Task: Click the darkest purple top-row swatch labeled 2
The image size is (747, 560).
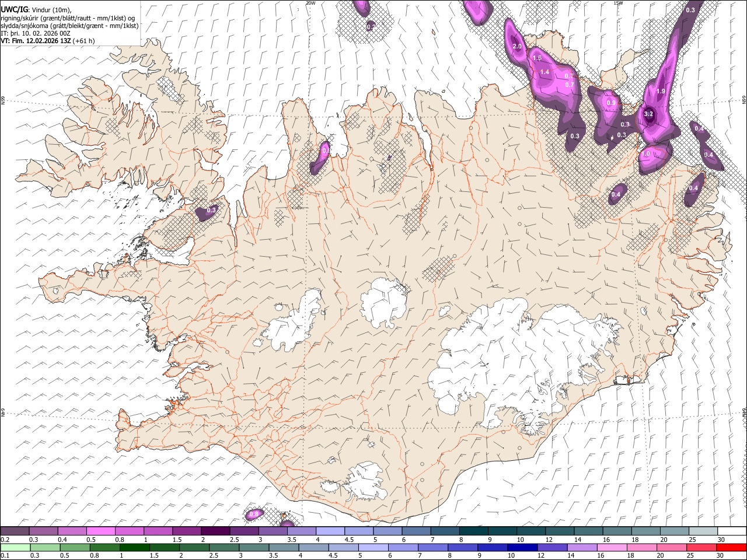Action: pyautogui.click(x=215, y=531)
